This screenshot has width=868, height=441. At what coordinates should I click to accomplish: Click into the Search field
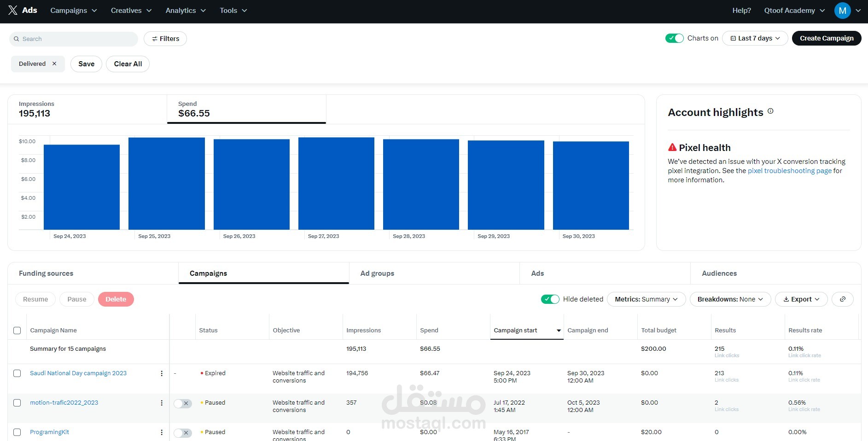coord(76,39)
